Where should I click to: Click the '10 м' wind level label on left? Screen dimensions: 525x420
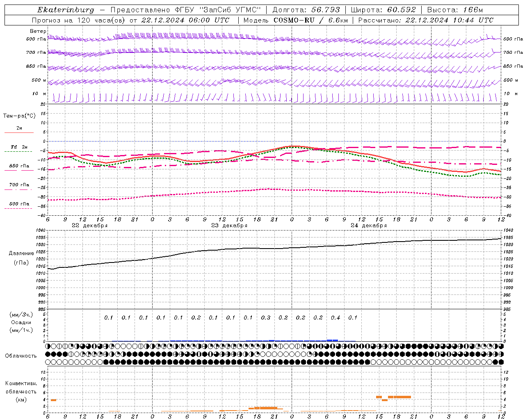tap(39, 94)
